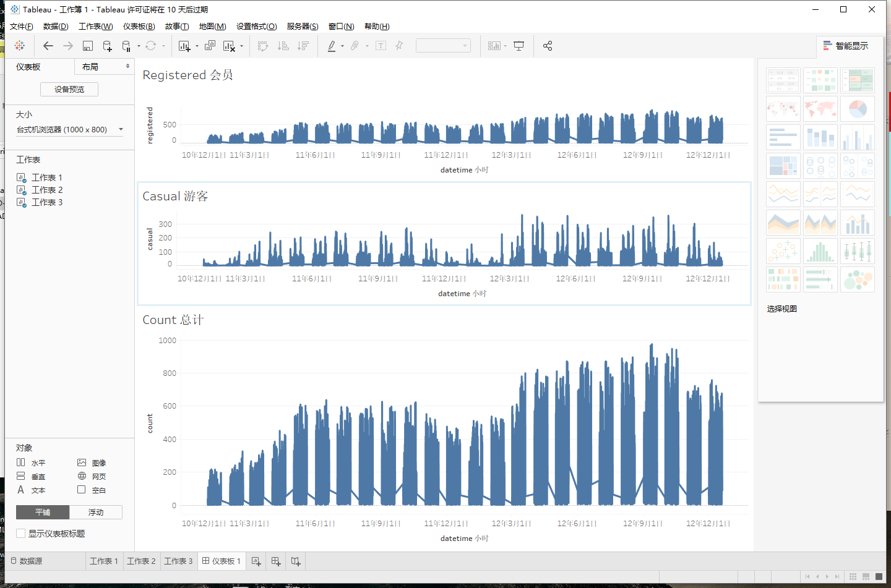Click the refresh data icon
The height and width of the screenshot is (588, 891).
[150, 46]
